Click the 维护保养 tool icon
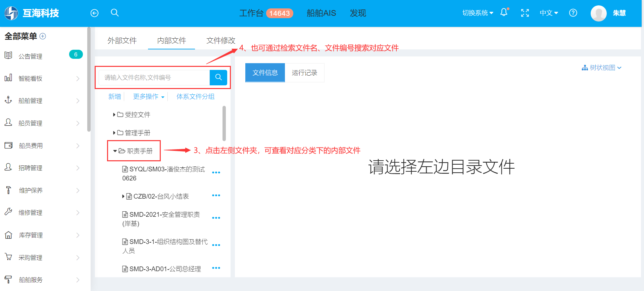Screen dimensions: 644x291 click(8, 190)
